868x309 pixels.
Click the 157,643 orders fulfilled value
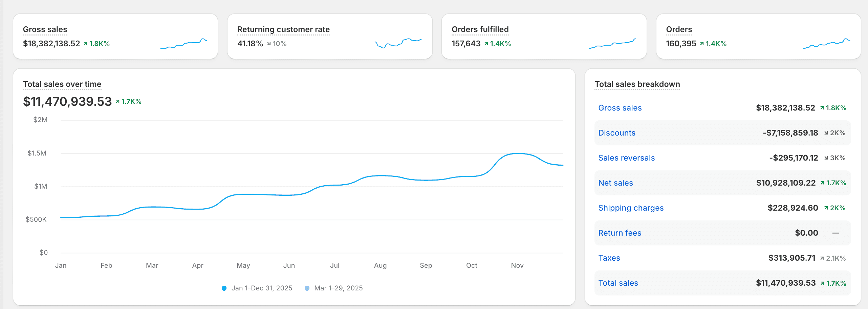(466, 44)
